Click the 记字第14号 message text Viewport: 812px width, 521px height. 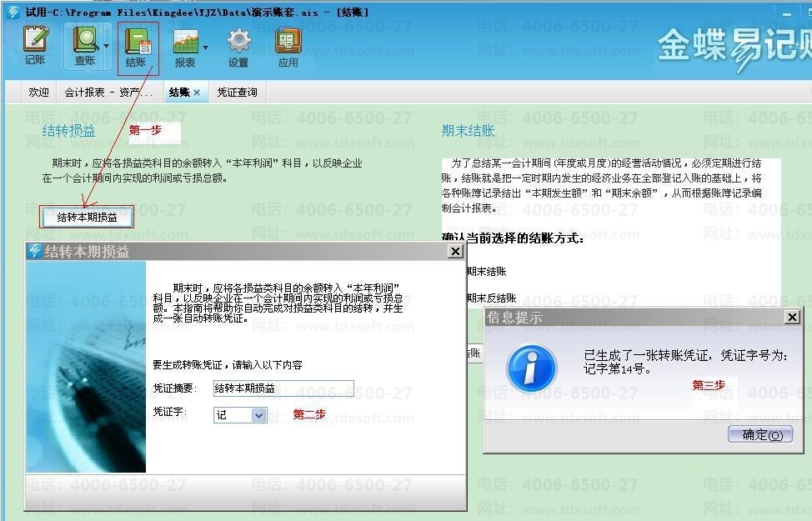point(617,368)
